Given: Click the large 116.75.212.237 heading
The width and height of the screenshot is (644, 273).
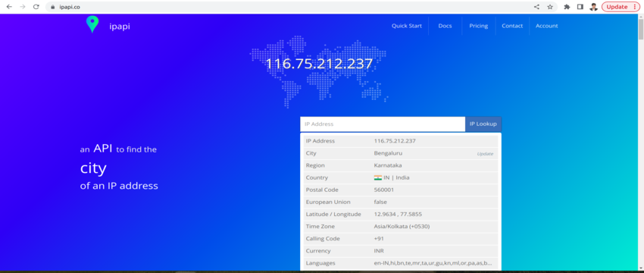Looking at the screenshot, I should click(x=319, y=64).
